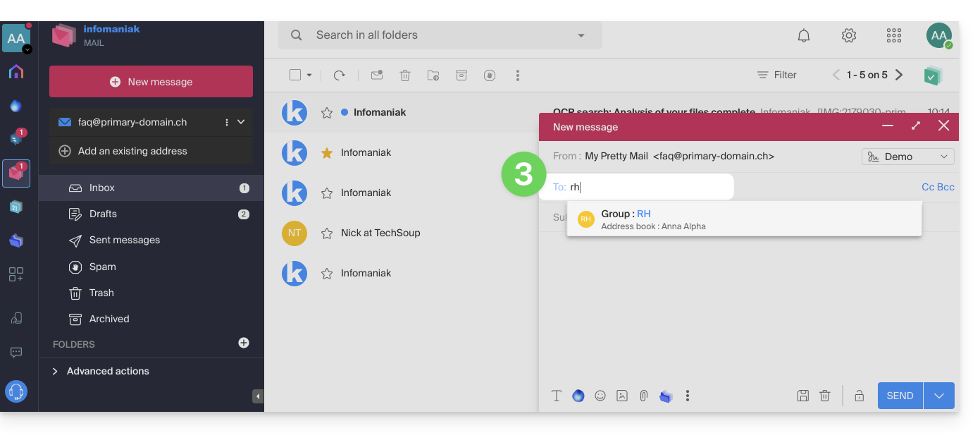This screenshot has height=433, width=980.
Task: Open the emoji picker in composer
Action: tap(600, 396)
